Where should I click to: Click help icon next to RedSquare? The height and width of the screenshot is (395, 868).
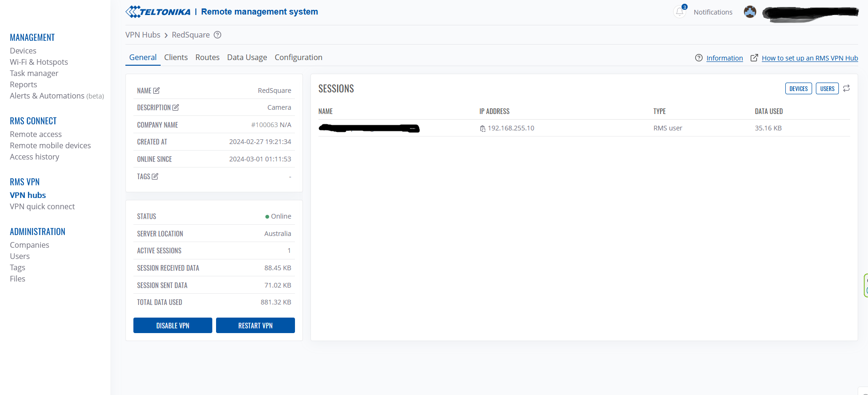pos(217,35)
